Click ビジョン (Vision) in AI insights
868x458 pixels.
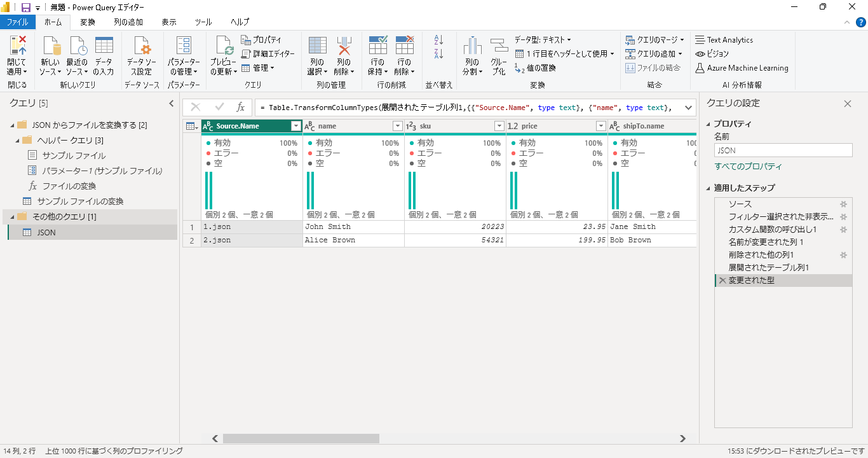[712, 54]
